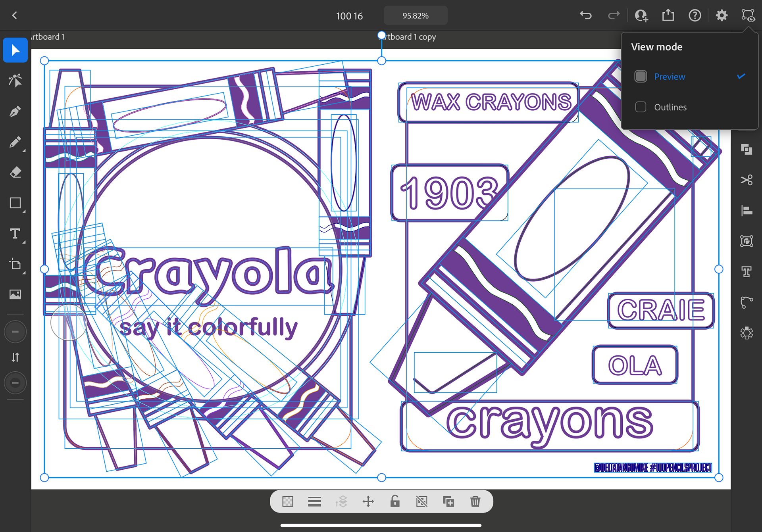Duplicate the selected objects

448,501
